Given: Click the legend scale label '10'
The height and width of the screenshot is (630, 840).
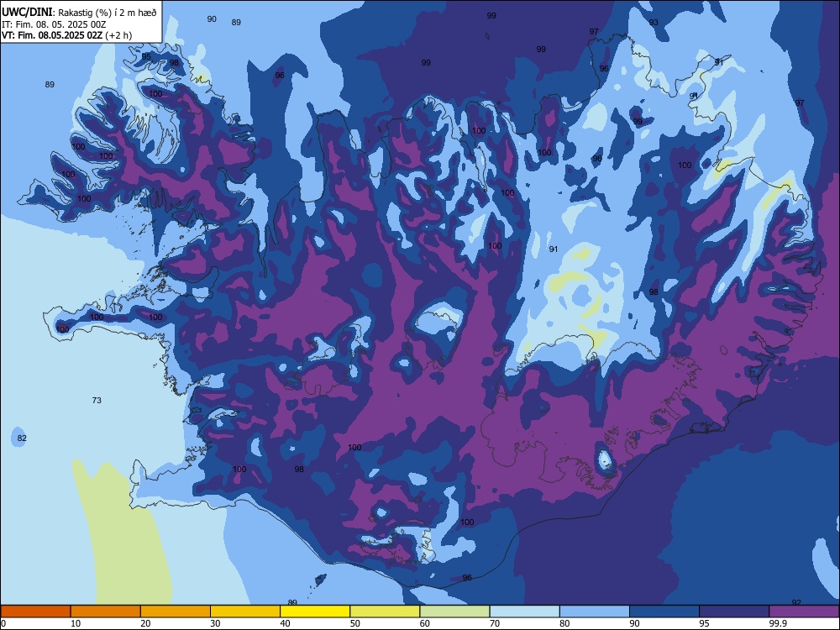Looking at the screenshot, I should tap(76, 623).
